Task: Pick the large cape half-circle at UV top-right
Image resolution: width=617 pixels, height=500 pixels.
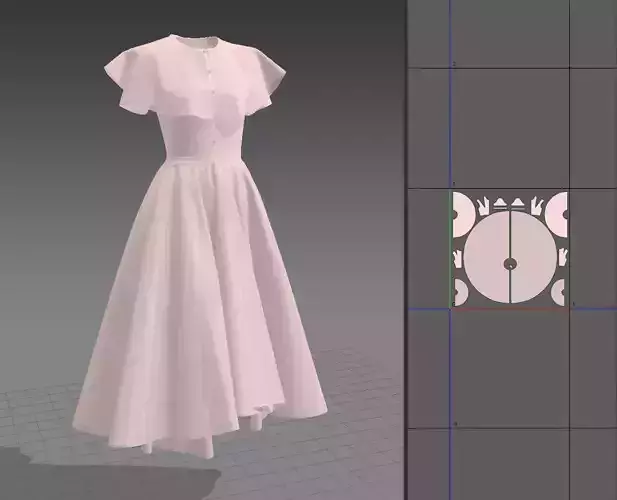Action: 556,215
